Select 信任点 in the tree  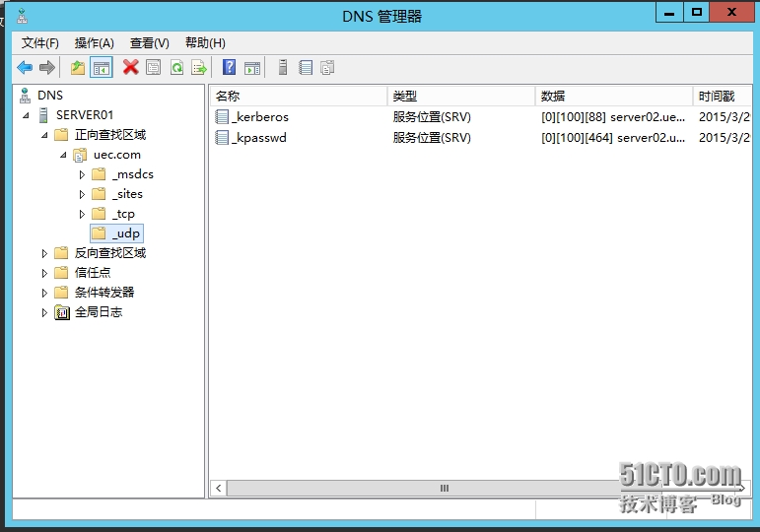click(x=92, y=273)
